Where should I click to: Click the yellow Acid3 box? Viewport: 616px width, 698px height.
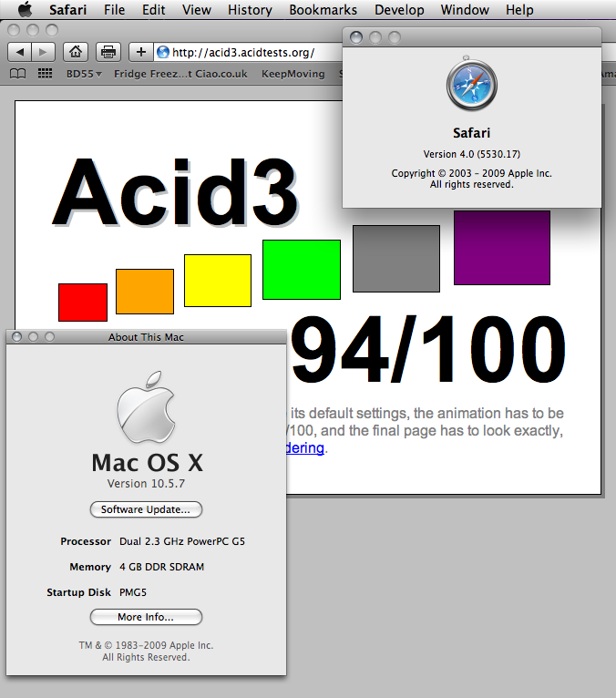(x=218, y=281)
